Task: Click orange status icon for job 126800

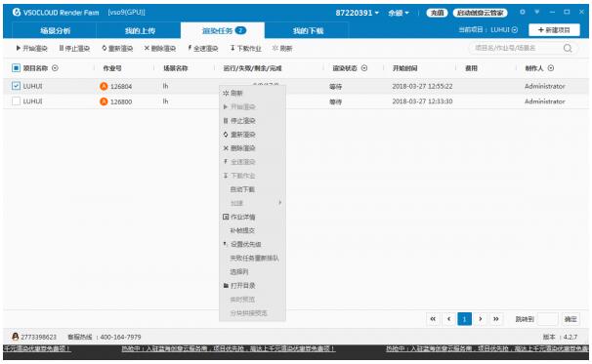Action: tap(104, 101)
